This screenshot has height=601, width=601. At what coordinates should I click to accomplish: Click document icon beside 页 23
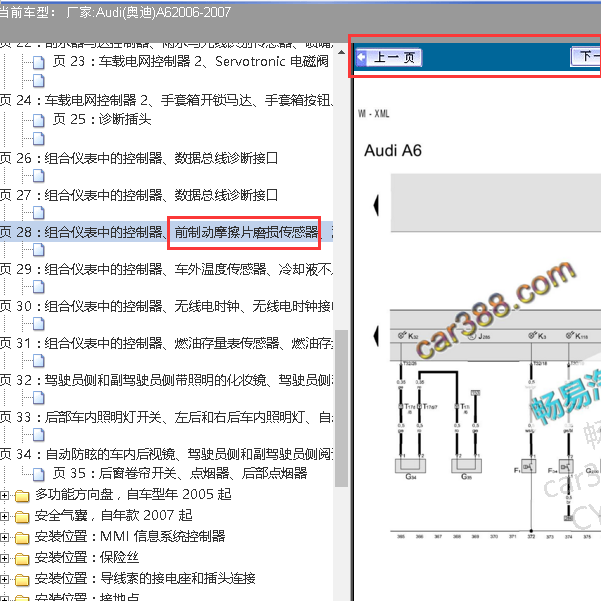pos(39,62)
